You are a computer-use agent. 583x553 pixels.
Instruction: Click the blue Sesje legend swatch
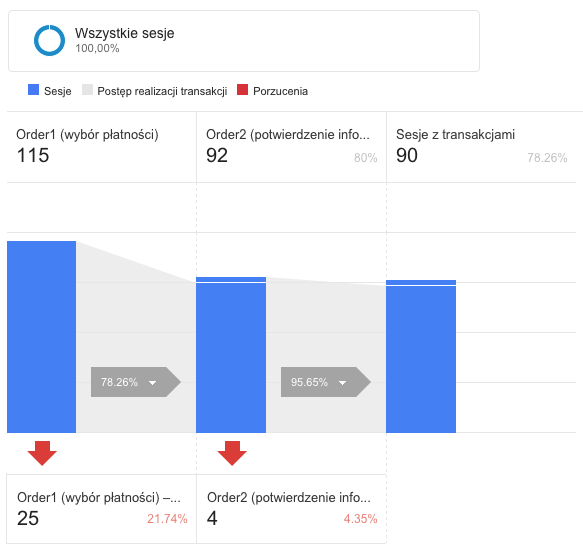33,90
